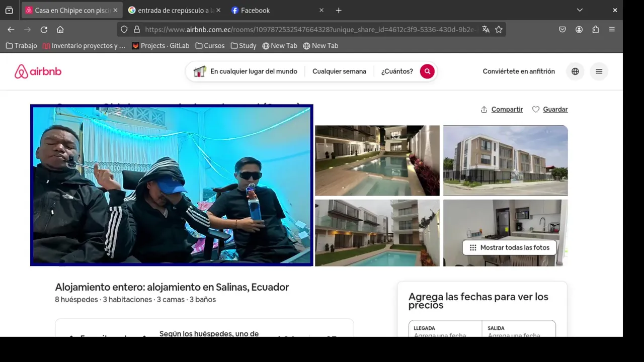644x362 pixels.
Task: Expand the list all tabs chevron
Action: pyautogui.click(x=580, y=10)
